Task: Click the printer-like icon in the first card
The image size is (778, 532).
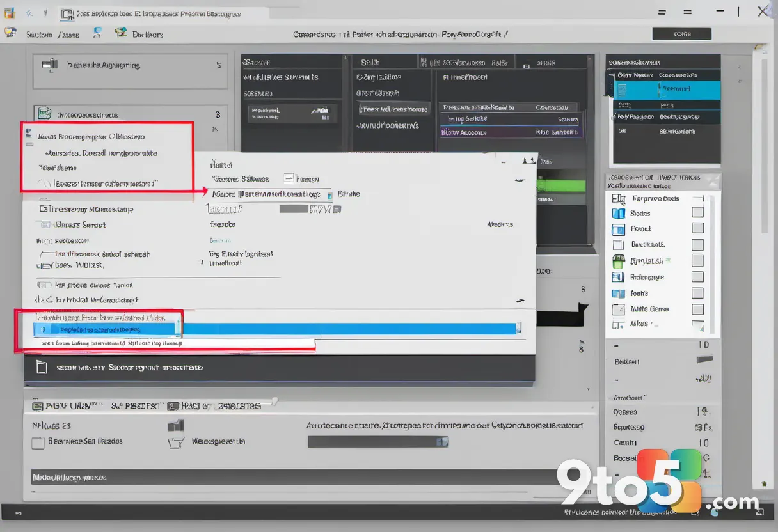Action: (x=50, y=65)
